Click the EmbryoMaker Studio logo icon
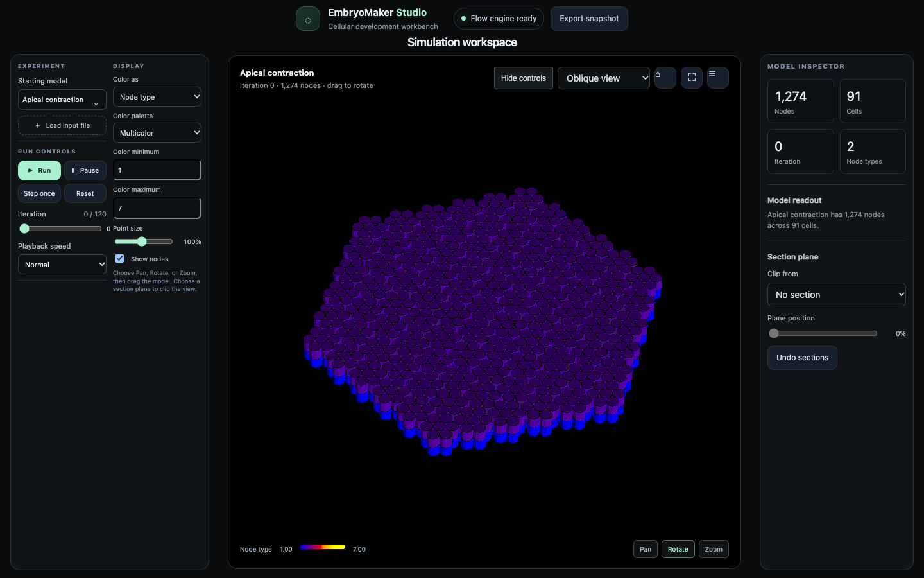The height and width of the screenshot is (578, 924). coord(308,19)
